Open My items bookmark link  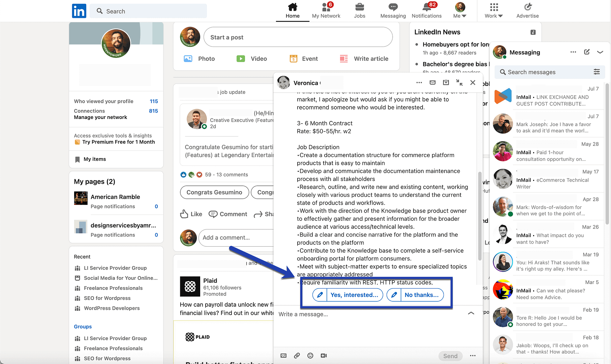(90, 159)
